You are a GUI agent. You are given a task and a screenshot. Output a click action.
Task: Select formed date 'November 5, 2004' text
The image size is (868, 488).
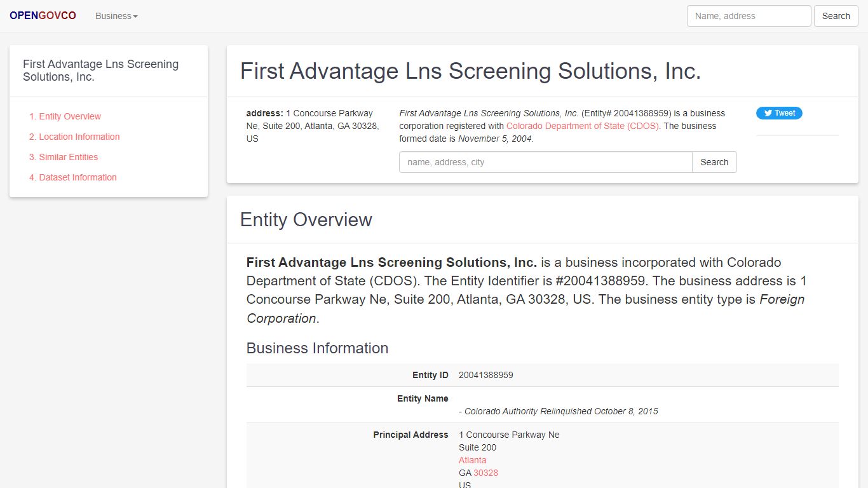(495, 139)
